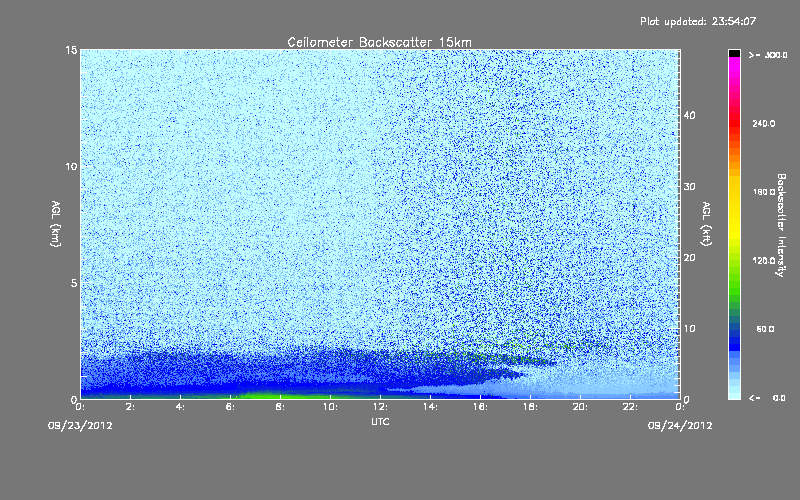Click the 15 km tick label
This screenshot has height=500, width=800.
pyautogui.click(x=71, y=50)
